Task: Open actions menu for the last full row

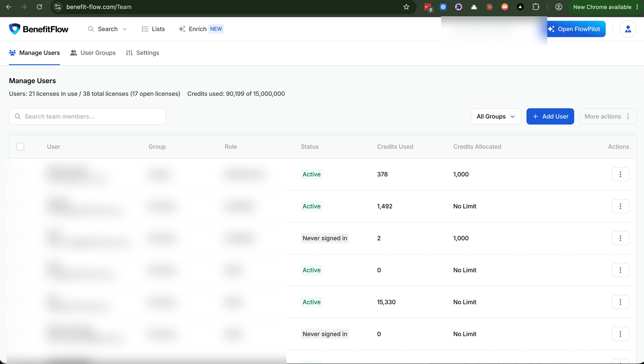Action: tap(620, 334)
